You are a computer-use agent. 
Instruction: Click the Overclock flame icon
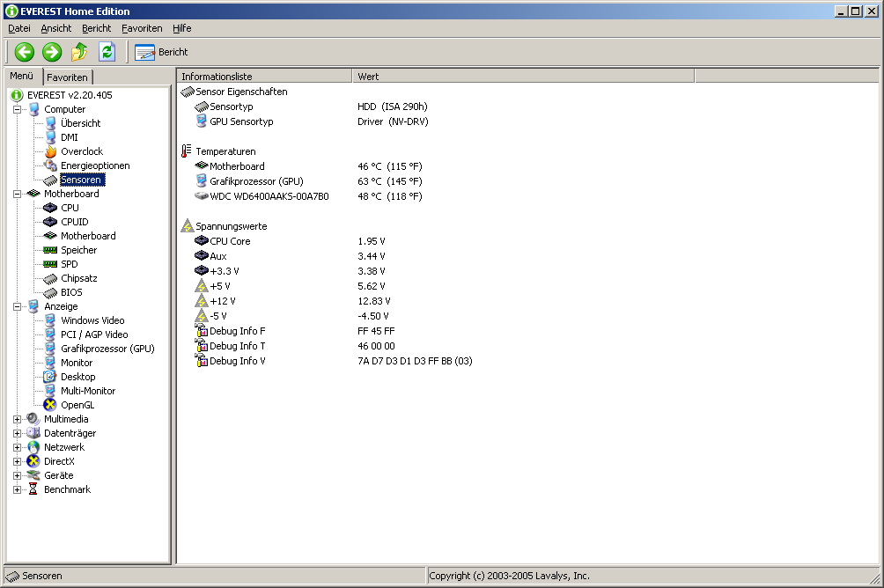[x=51, y=151]
